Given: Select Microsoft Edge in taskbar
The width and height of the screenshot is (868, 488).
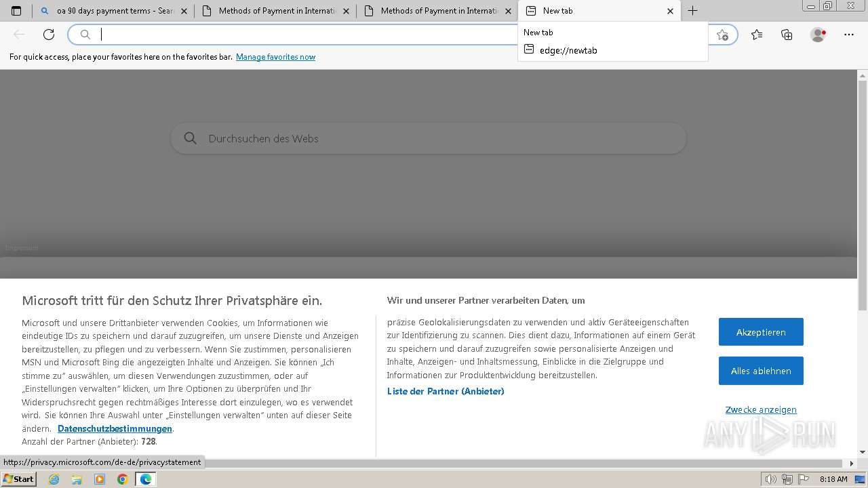Looking at the screenshot, I should pos(145,479).
